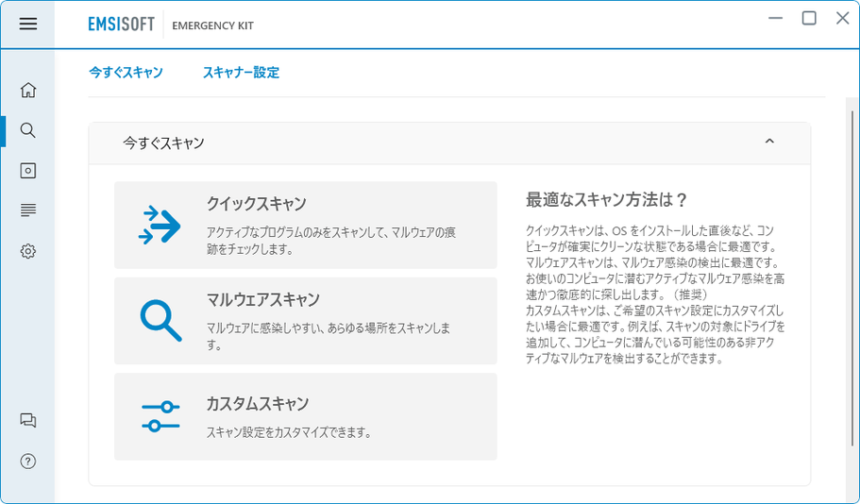Screen dimensions: 860x504
Task: Go to the Home sidebar icon
Action: point(28,90)
